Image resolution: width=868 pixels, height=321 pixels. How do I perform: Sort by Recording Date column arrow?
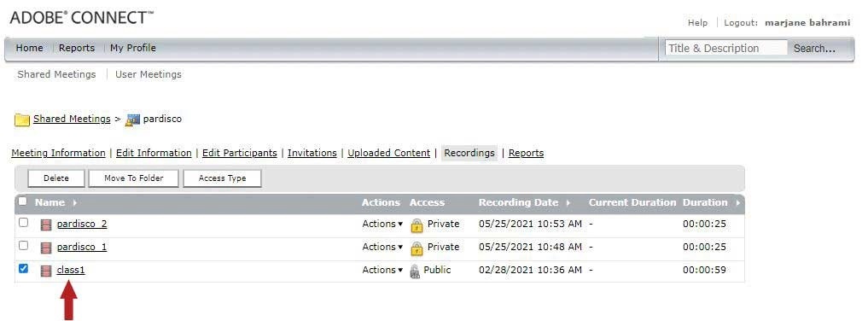coord(568,203)
